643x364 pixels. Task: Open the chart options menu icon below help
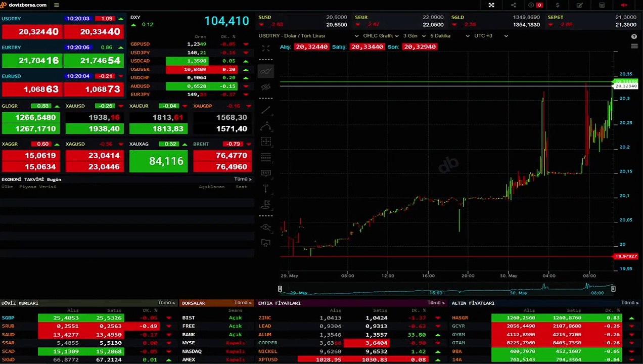(634, 46)
